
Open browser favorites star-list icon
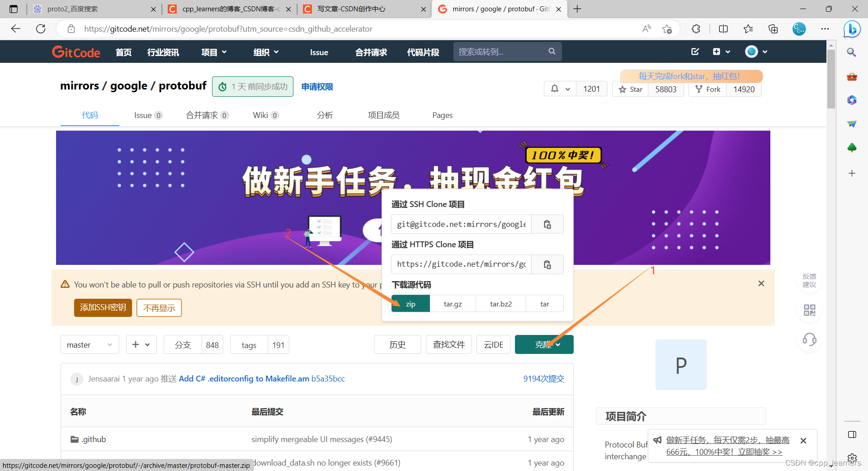[748, 29]
